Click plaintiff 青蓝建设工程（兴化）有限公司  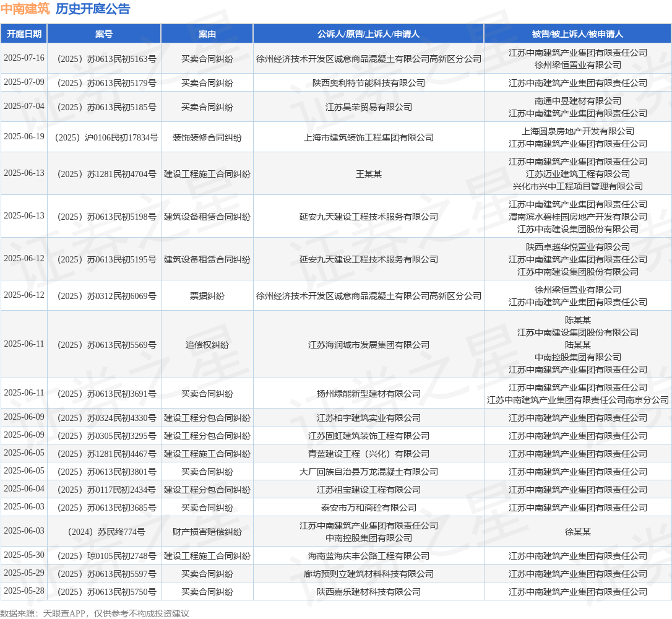tap(369, 454)
